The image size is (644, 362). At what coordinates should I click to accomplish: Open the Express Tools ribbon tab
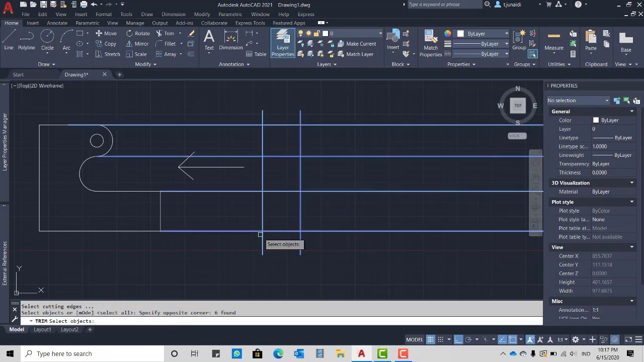pyautogui.click(x=250, y=23)
